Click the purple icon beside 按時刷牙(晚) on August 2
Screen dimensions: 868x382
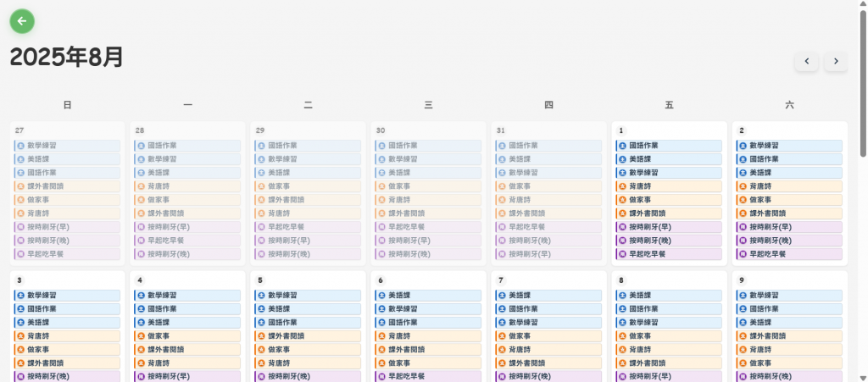(743, 241)
